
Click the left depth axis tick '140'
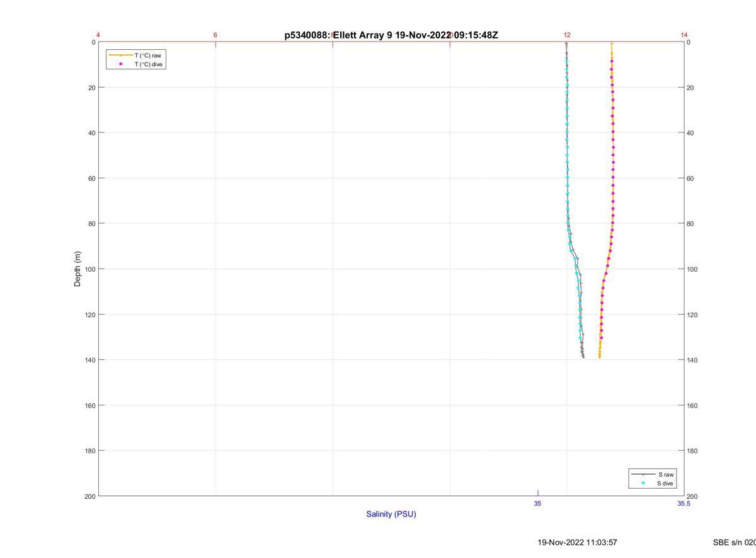point(89,360)
